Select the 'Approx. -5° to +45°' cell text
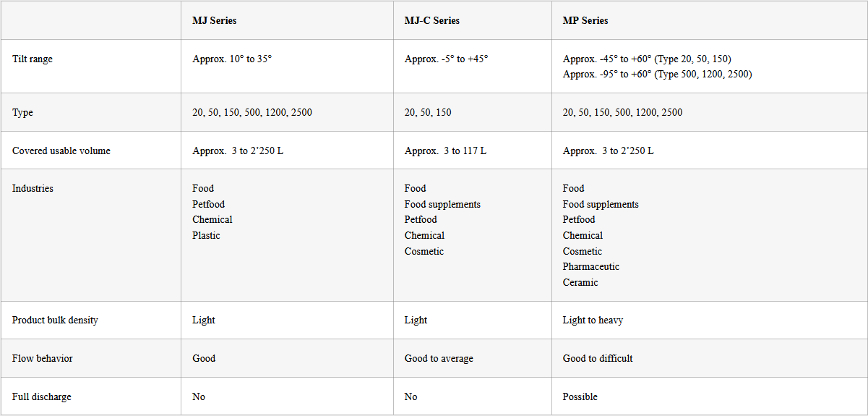Viewport: 868px width, 416px height. (x=446, y=59)
